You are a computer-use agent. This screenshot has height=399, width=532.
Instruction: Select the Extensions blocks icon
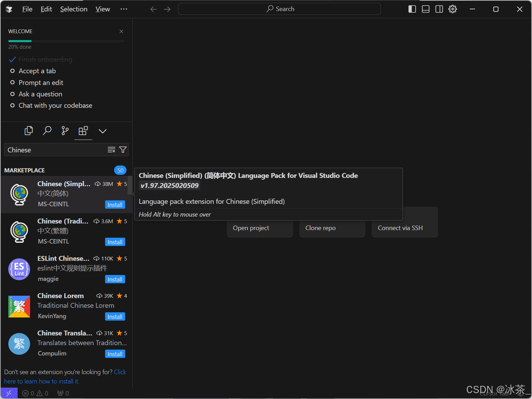point(83,131)
